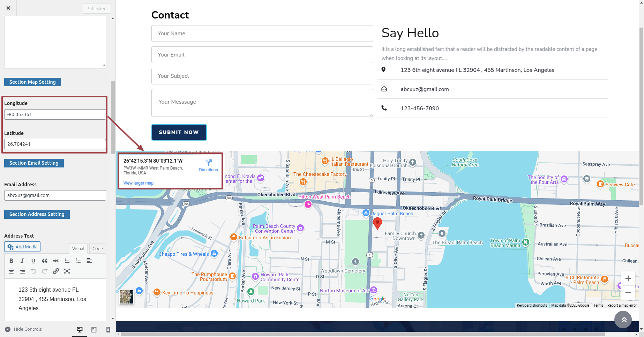Open Section Address Setting heading
The width and height of the screenshot is (644, 337).
tap(37, 214)
